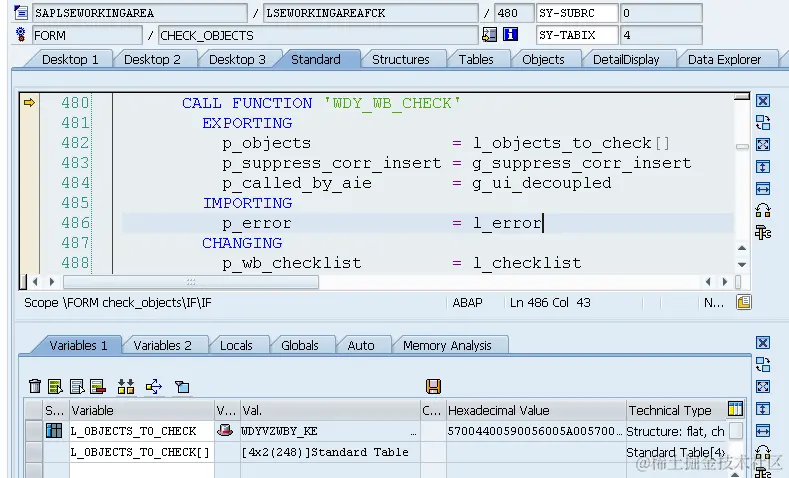Screen dimensions: 789x478
Task: Click the horizontal scrollbar thumb of code editor
Action: pos(191,282)
